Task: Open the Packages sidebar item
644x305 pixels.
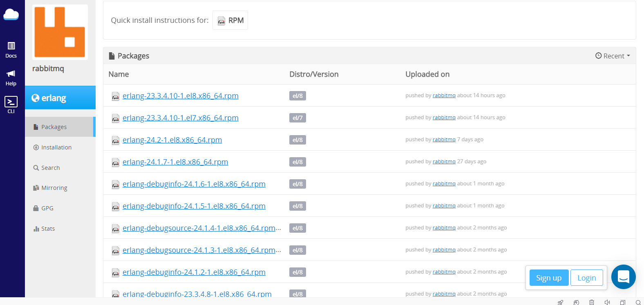Action: (x=60, y=127)
